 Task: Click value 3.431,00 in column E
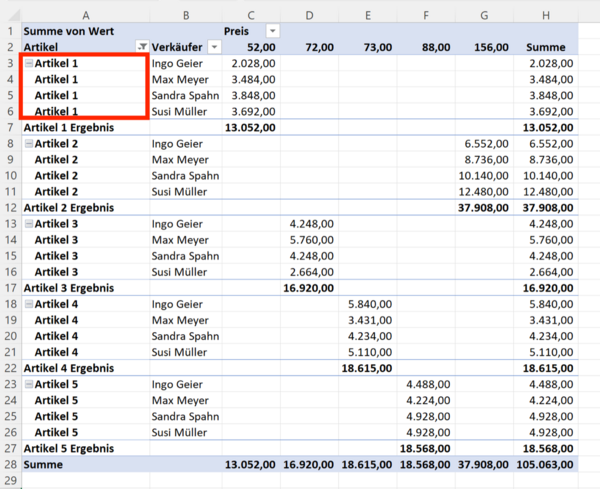(x=370, y=320)
